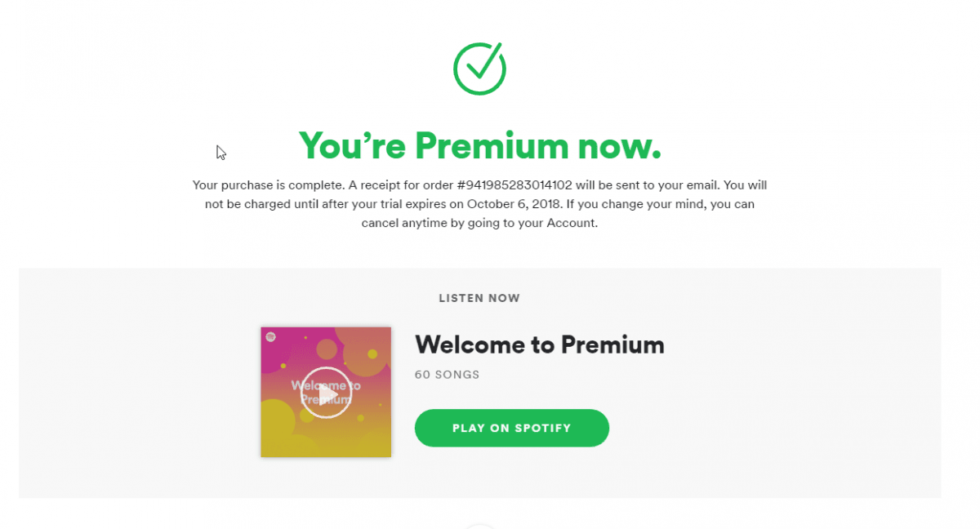
Task: Click the PLAY ON SPOTIFY button
Action: point(512,428)
